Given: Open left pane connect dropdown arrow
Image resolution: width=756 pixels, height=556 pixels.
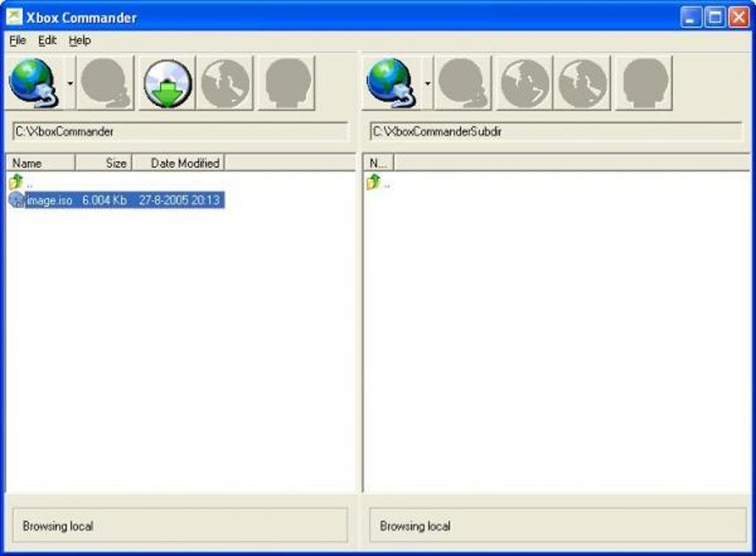Looking at the screenshot, I should (x=70, y=84).
